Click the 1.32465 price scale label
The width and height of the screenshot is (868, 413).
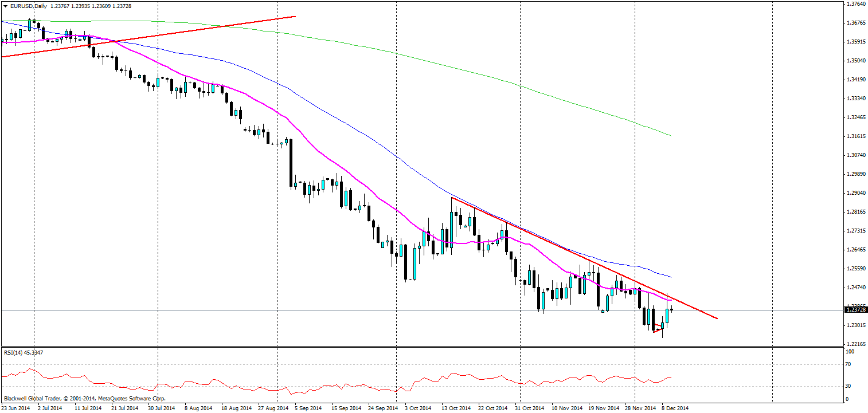coord(855,117)
